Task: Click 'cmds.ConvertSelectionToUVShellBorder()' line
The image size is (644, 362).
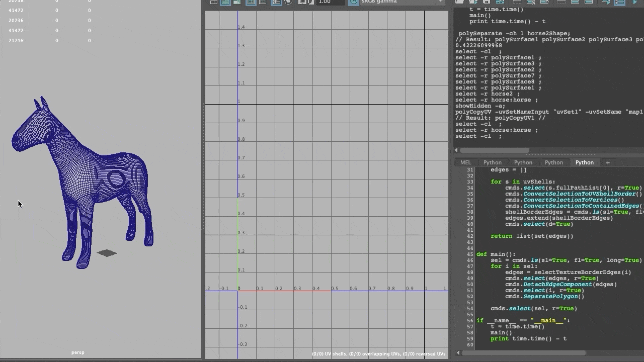Action: click(574, 194)
